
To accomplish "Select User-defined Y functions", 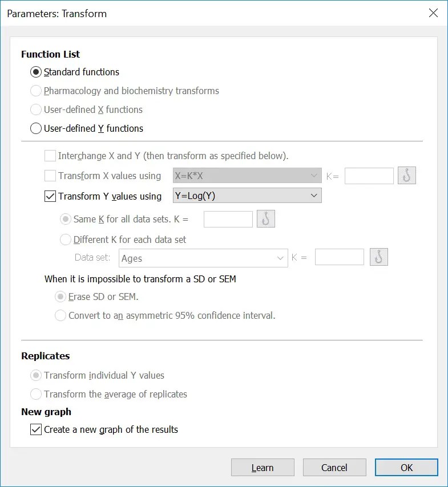I will coord(35,128).
